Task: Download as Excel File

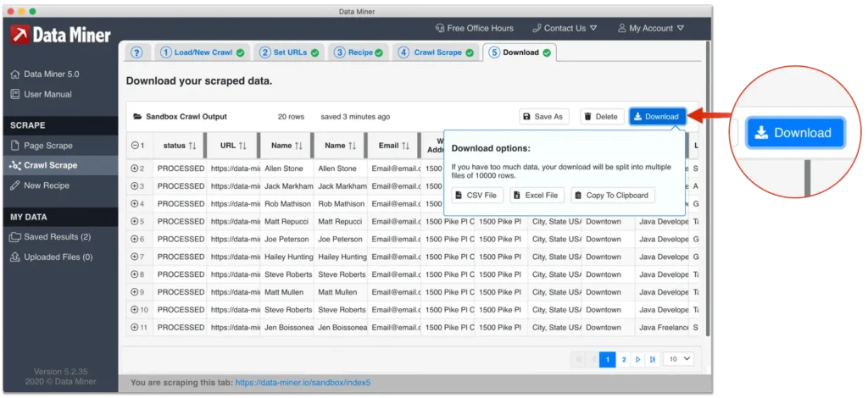Action: pyautogui.click(x=537, y=195)
